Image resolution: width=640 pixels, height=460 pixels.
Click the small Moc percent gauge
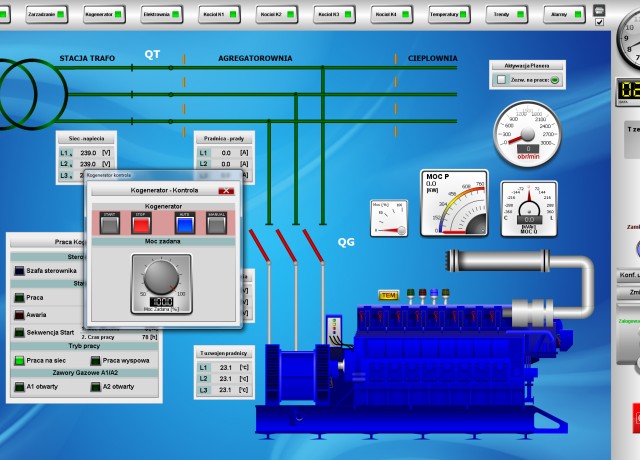[x=389, y=218]
